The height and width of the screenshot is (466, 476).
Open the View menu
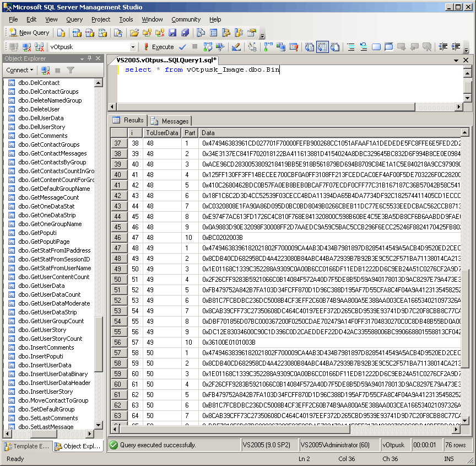(x=51, y=19)
